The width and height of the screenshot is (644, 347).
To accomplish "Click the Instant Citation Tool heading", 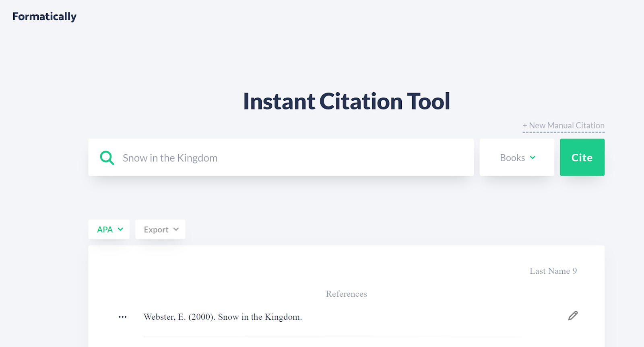I will click(346, 101).
